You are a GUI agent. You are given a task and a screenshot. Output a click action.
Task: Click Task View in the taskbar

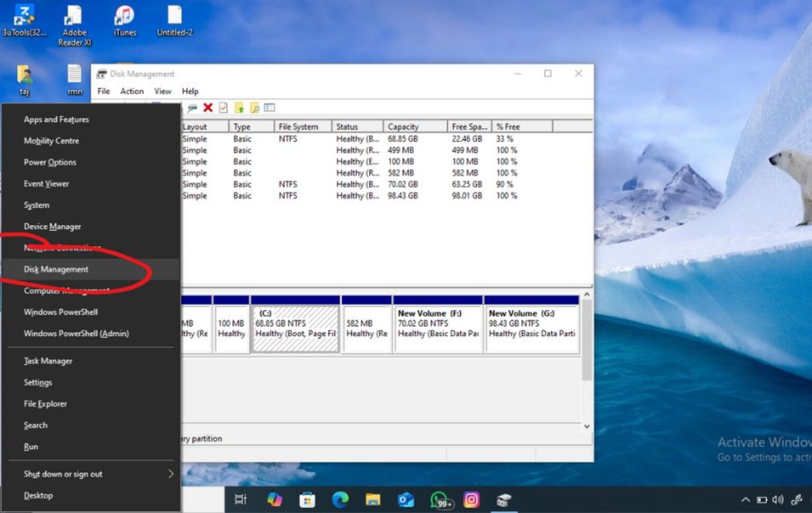point(241,499)
